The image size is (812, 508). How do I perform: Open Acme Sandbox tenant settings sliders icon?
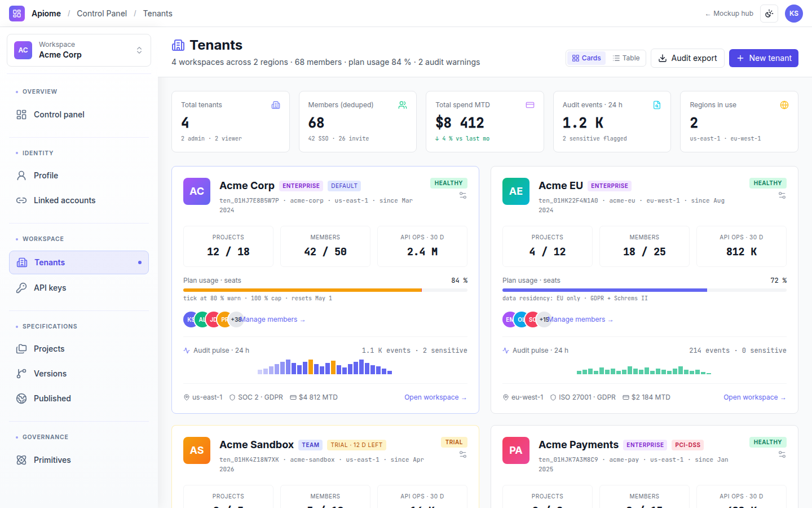pyautogui.click(x=463, y=454)
